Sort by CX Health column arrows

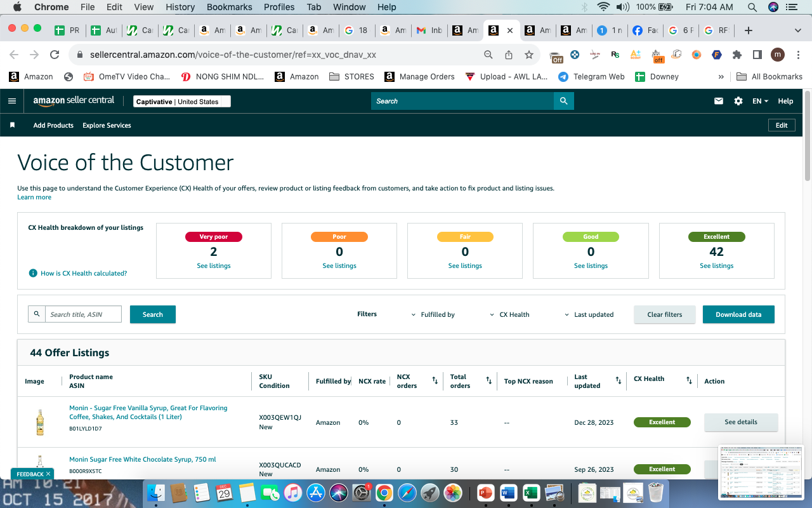[689, 380]
